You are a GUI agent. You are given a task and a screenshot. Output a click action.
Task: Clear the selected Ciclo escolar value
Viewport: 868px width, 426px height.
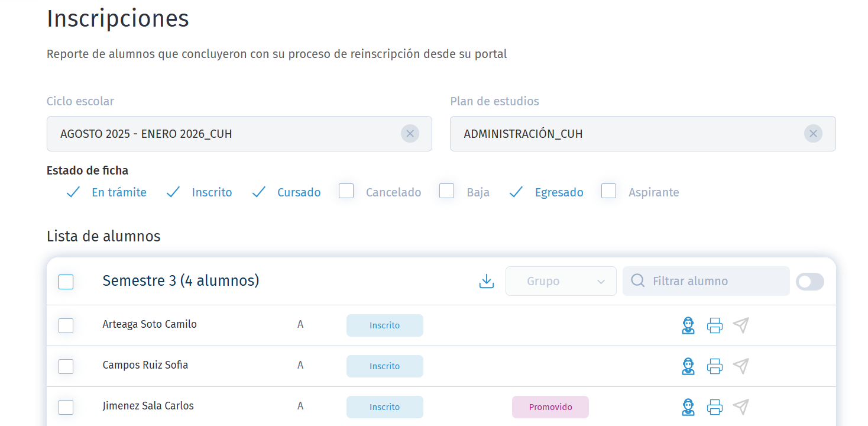click(x=410, y=134)
